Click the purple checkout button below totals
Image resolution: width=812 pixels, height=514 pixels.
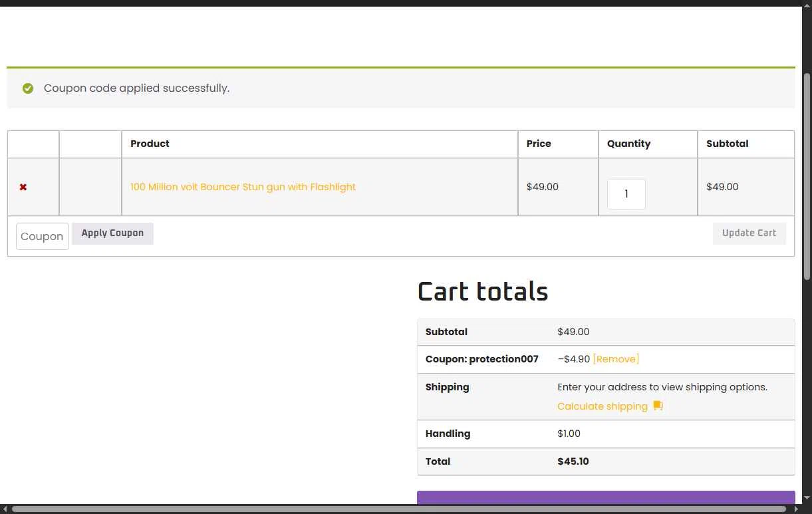click(606, 497)
